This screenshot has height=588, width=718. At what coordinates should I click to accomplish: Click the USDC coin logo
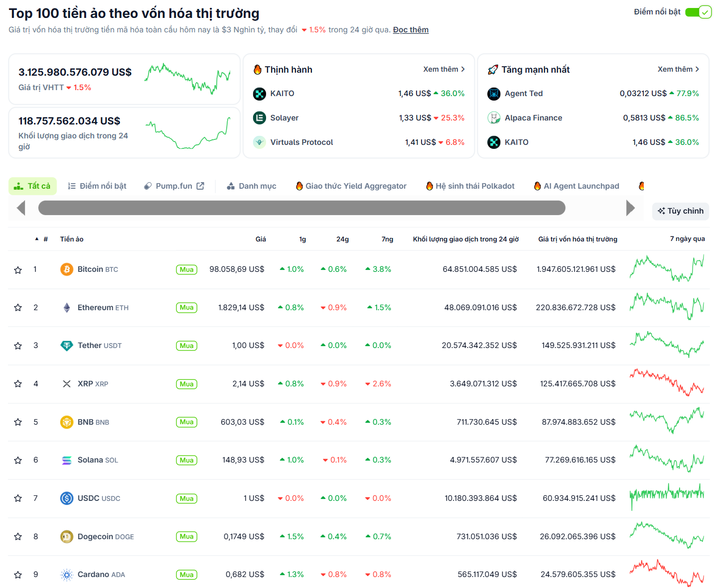67,498
